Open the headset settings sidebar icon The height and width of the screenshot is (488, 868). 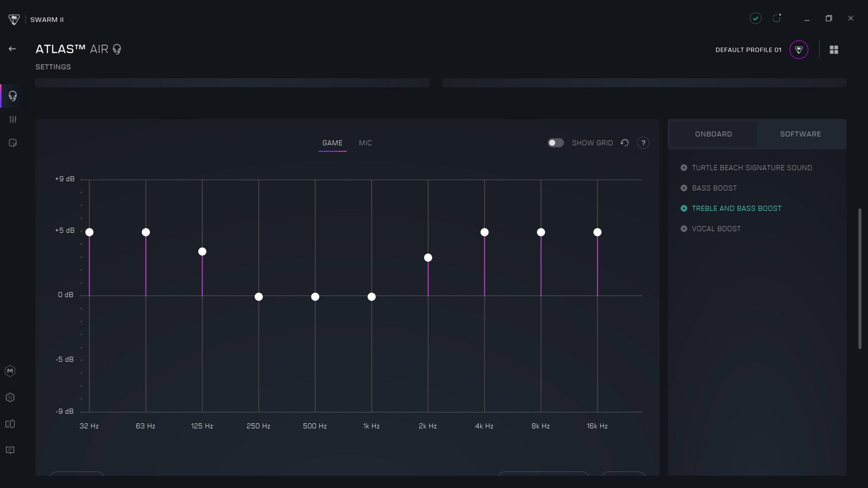[x=13, y=96]
